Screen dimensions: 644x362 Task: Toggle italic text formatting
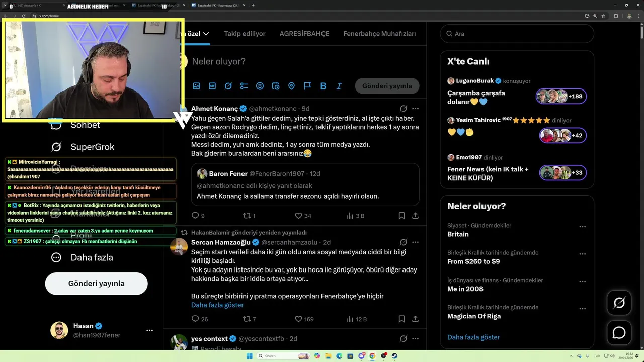point(339,86)
